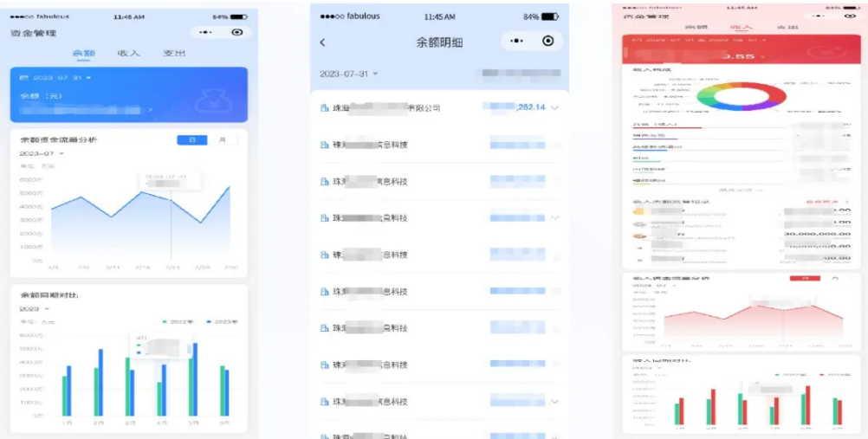The height and width of the screenshot is (439, 868).
Task: Tap the wallet icon on blue balance card
Action: [x=211, y=102]
